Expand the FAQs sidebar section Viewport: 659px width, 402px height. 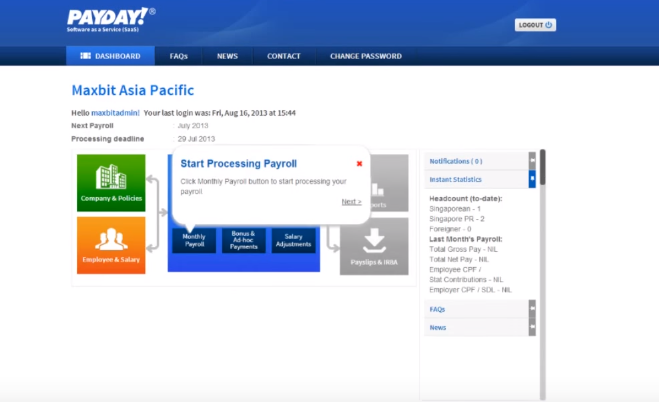point(476,309)
